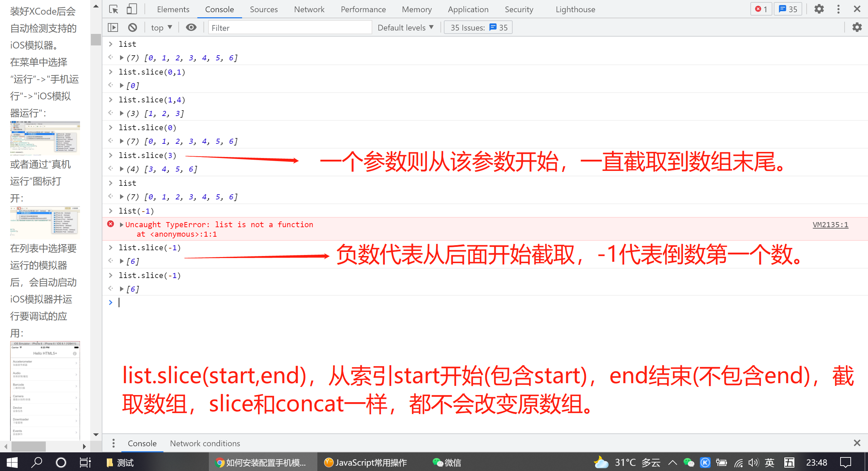
Task: Toggle the device toolbar icon
Action: pyautogui.click(x=132, y=9)
